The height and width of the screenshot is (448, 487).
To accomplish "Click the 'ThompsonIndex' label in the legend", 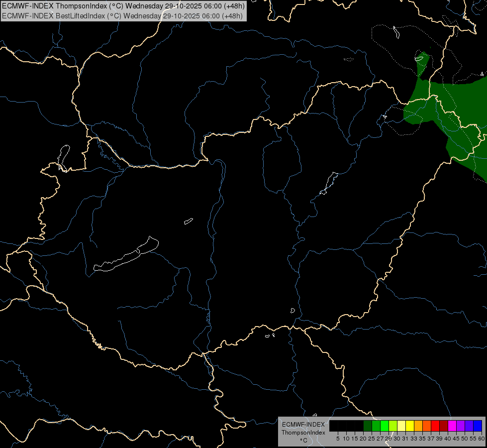I will pyautogui.click(x=303, y=433).
